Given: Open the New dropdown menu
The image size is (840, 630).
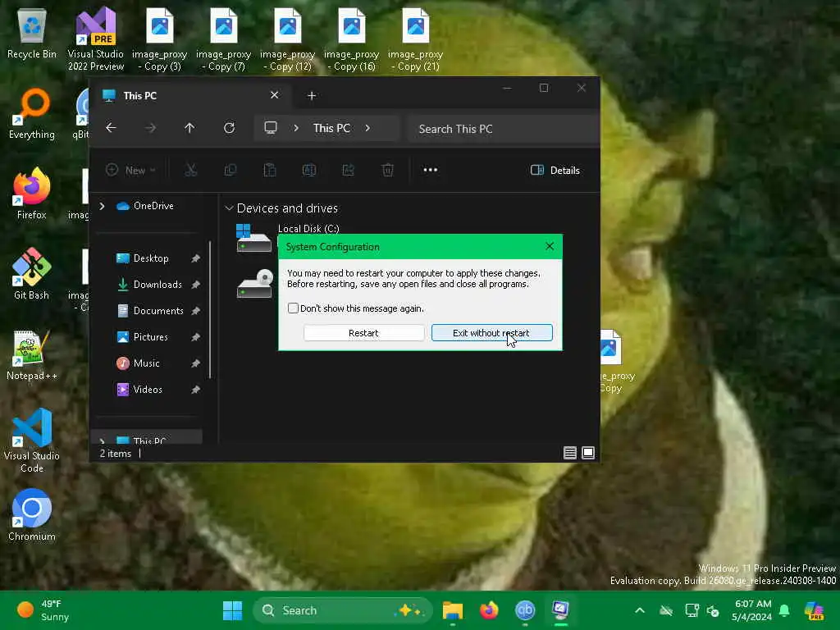Looking at the screenshot, I should point(130,170).
